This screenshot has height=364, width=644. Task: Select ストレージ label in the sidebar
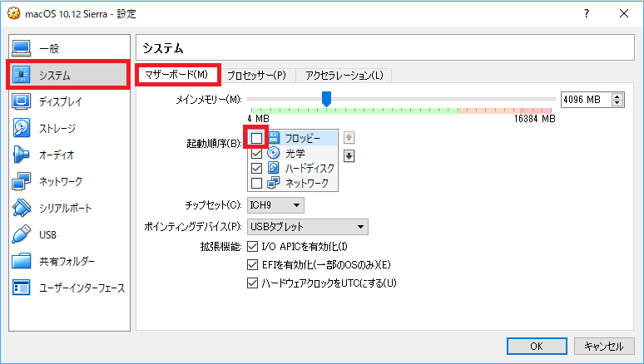point(57,128)
